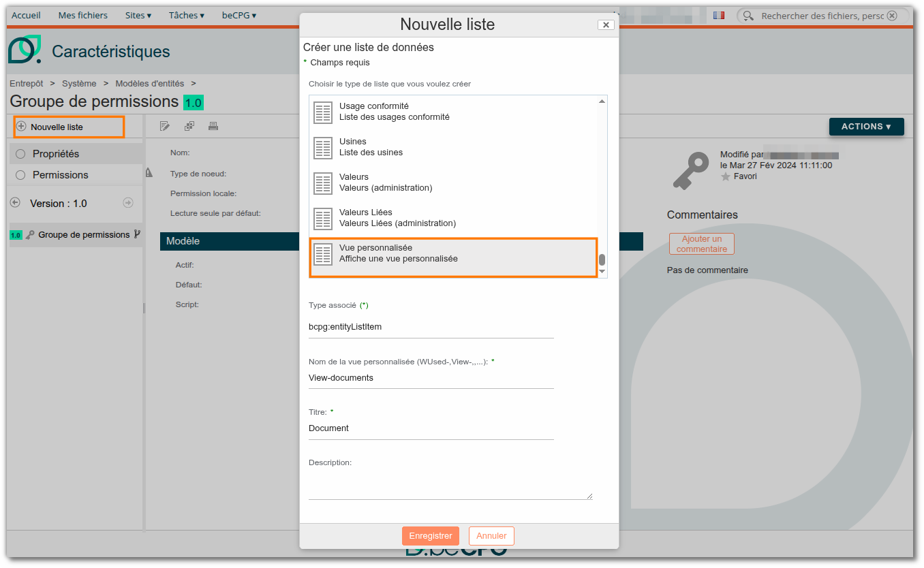Expand the ACTIONS dropdown button
The height and width of the screenshot is (568, 924).
pos(866,127)
